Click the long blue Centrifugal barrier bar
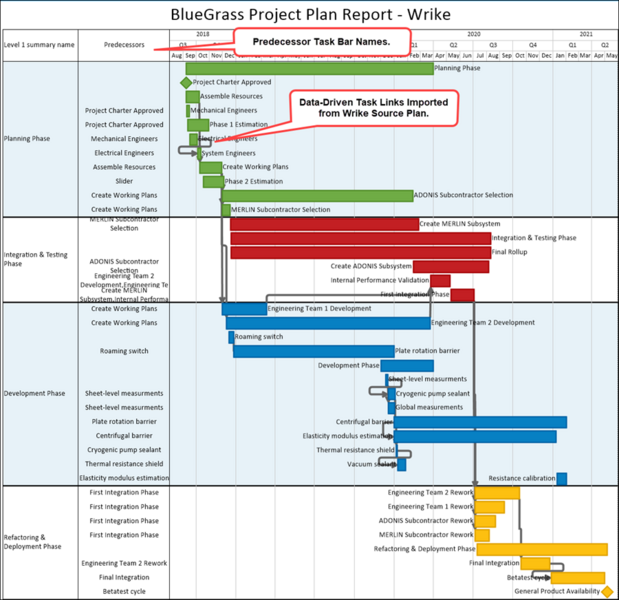 point(480,422)
